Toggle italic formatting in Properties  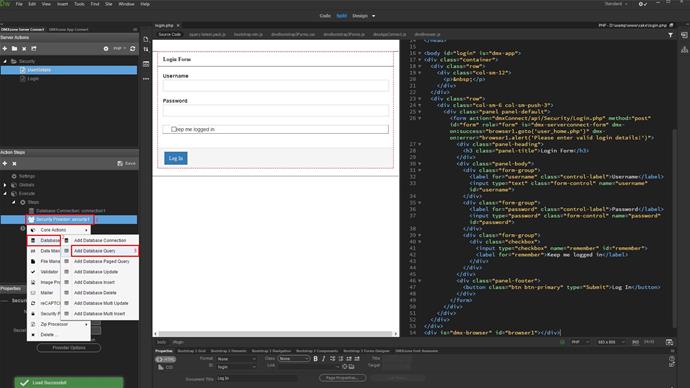[323, 359]
